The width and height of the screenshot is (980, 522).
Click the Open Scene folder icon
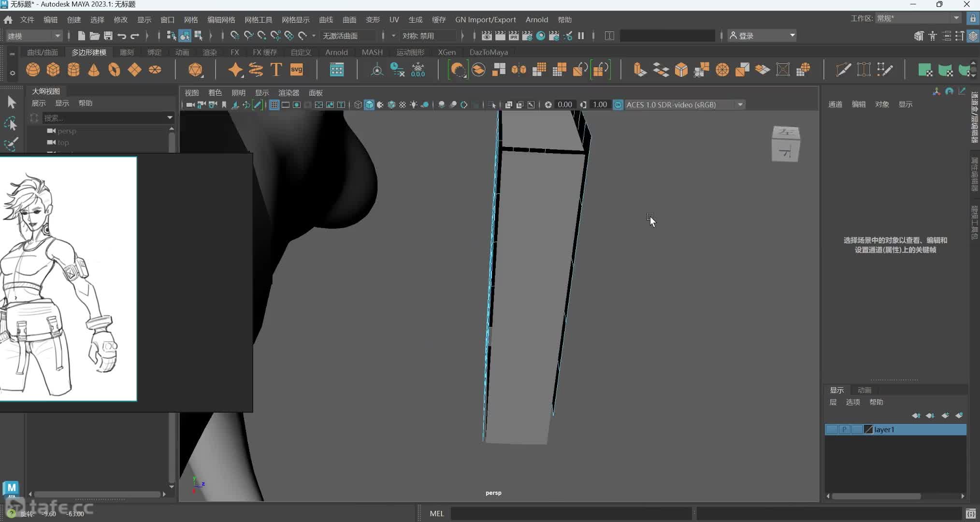pos(95,36)
